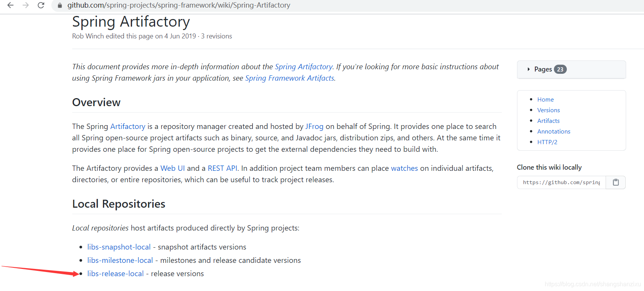The width and height of the screenshot is (644, 291).
Task: Follow the Artifactory link in Overview
Action: click(128, 126)
